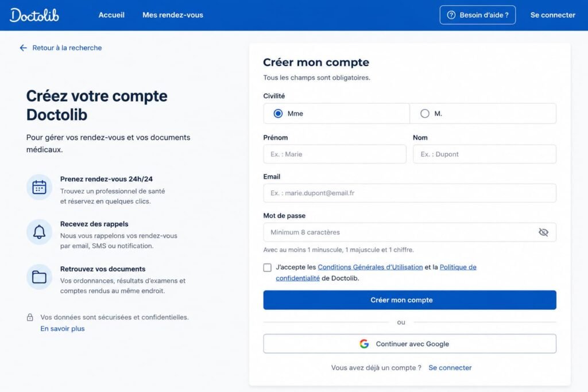Click the Retour à la recherche link
Image resolution: width=588 pixels, height=392 pixels.
[67, 48]
